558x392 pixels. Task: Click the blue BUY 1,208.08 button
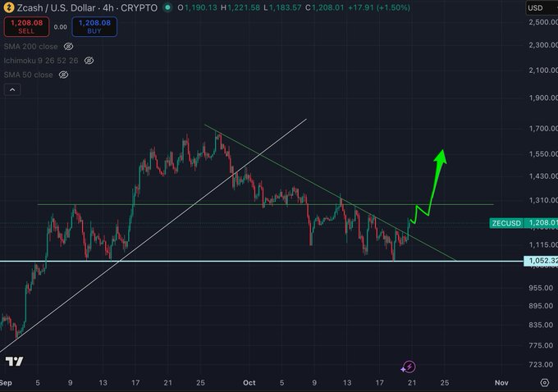(x=94, y=27)
